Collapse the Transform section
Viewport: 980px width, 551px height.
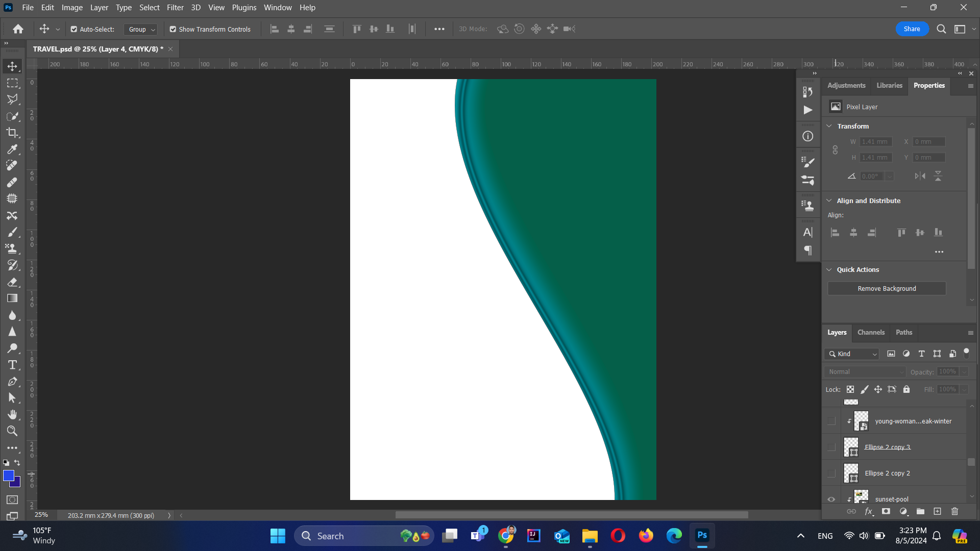pyautogui.click(x=829, y=126)
